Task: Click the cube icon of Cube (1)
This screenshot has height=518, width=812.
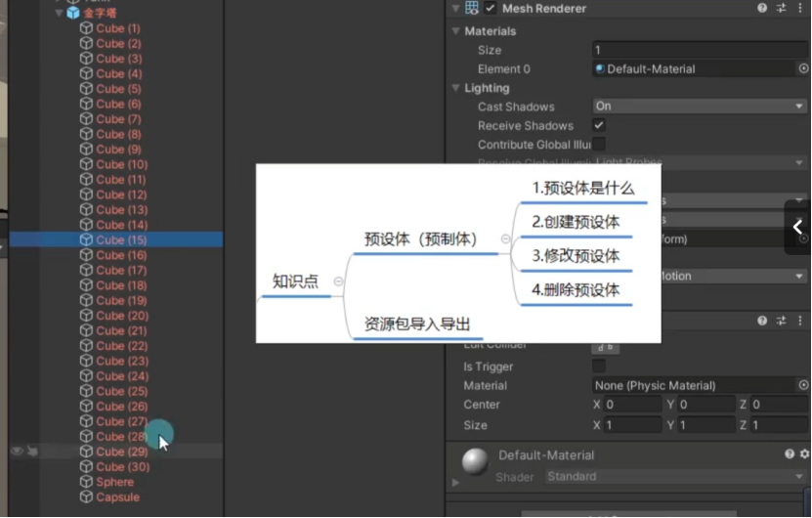Action: coord(86,28)
